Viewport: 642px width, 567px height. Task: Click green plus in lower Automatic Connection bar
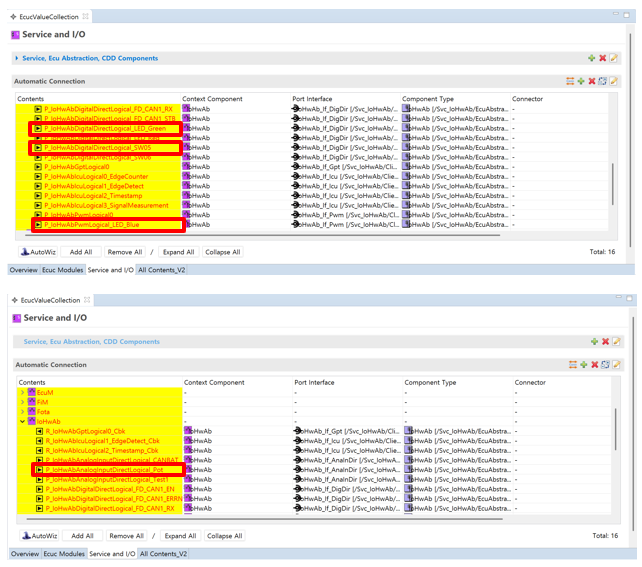pos(583,364)
